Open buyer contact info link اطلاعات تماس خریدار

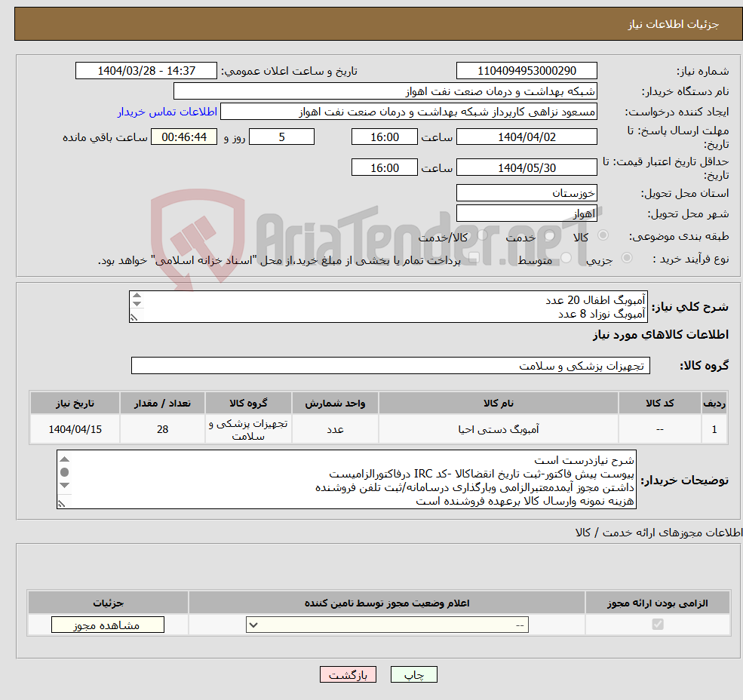[x=167, y=112]
